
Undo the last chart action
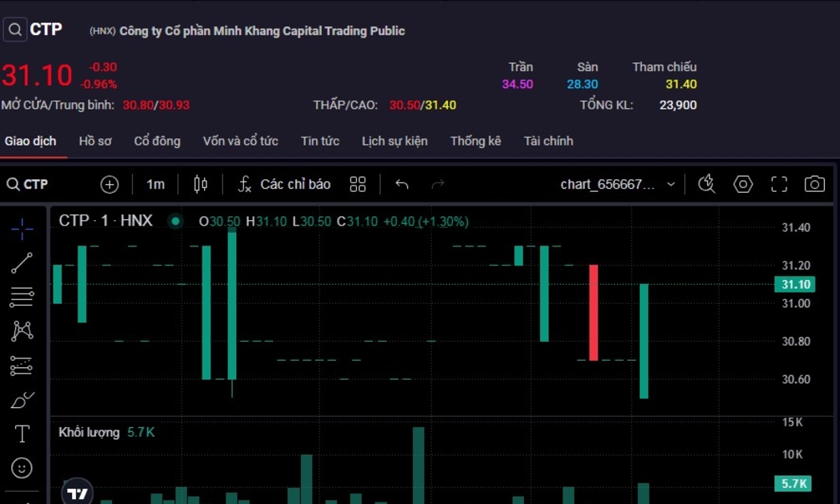pyautogui.click(x=402, y=185)
